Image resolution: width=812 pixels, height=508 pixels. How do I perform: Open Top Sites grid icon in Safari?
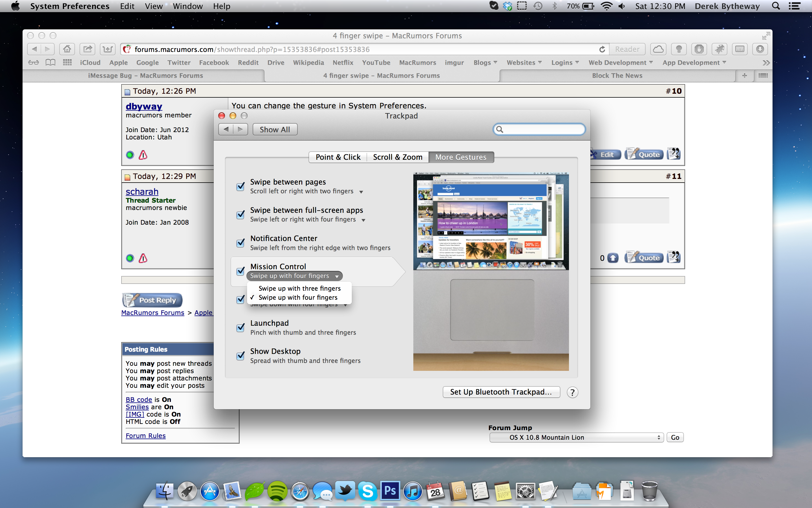67,62
